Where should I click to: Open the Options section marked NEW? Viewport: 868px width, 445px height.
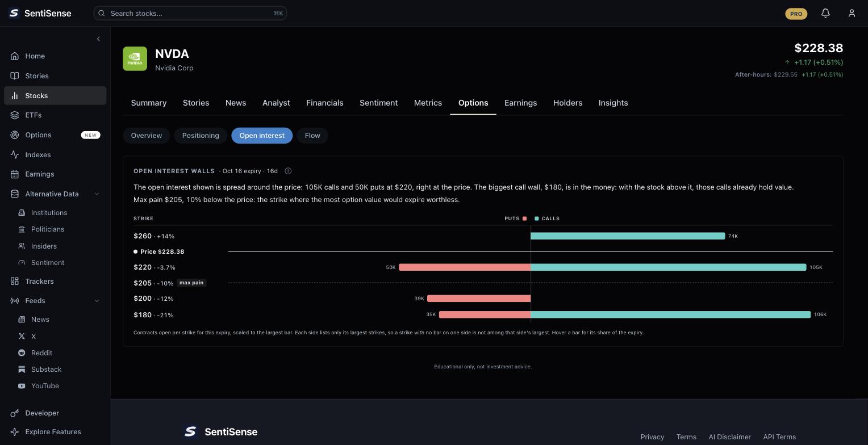tap(55, 135)
